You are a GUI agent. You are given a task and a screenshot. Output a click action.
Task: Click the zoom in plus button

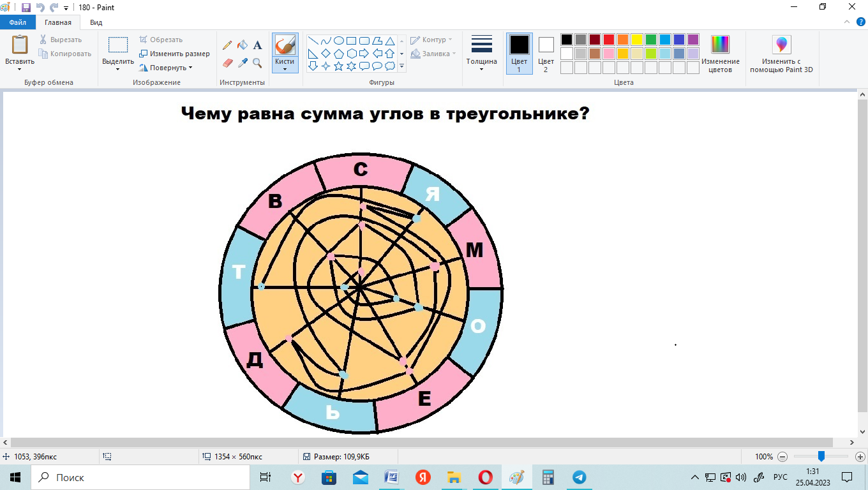(860, 457)
